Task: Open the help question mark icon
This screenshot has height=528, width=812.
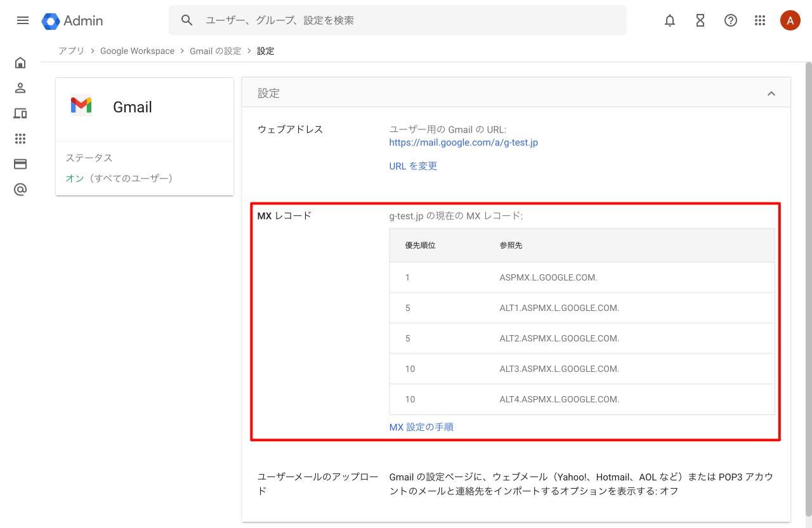Action: [731, 20]
